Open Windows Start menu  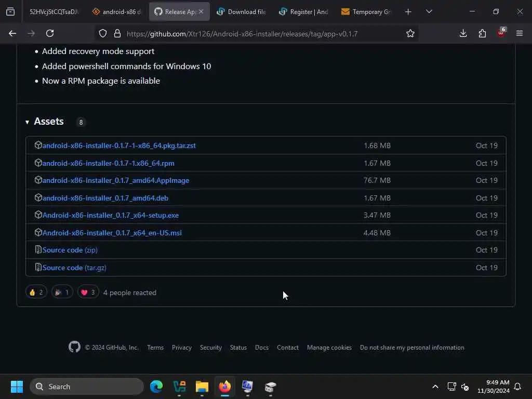(x=17, y=387)
